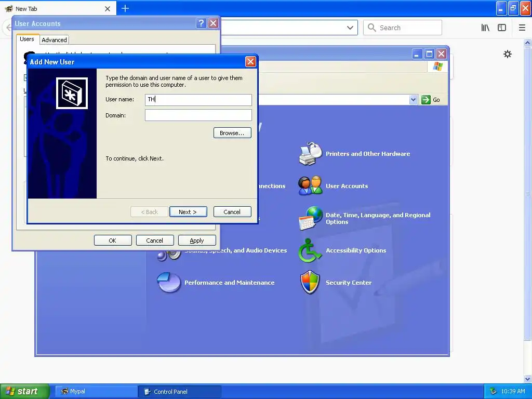Click the Printers and Other Hardware icon
Image resolution: width=532 pixels, height=399 pixels.
311,154
